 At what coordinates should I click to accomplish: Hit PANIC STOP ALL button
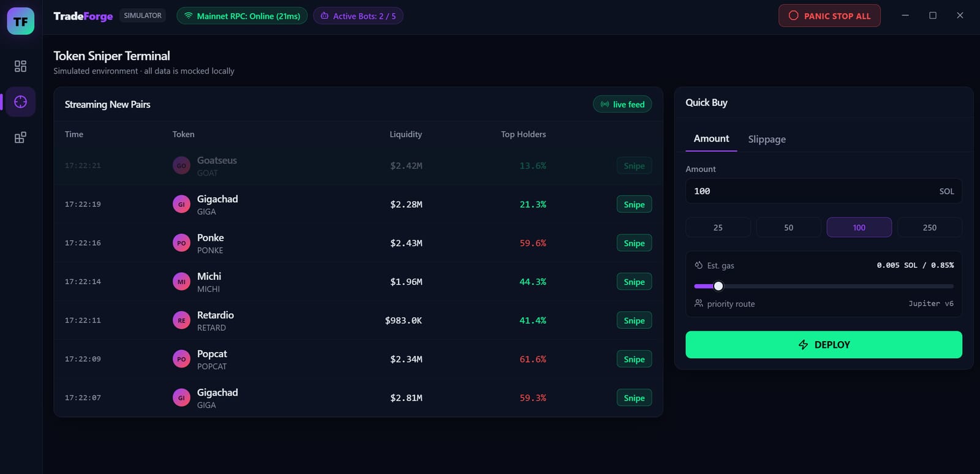click(829, 16)
